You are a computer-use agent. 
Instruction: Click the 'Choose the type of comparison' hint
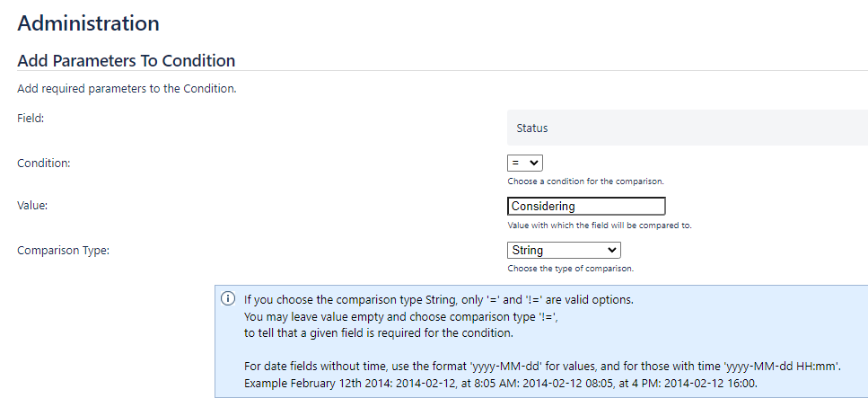click(571, 269)
